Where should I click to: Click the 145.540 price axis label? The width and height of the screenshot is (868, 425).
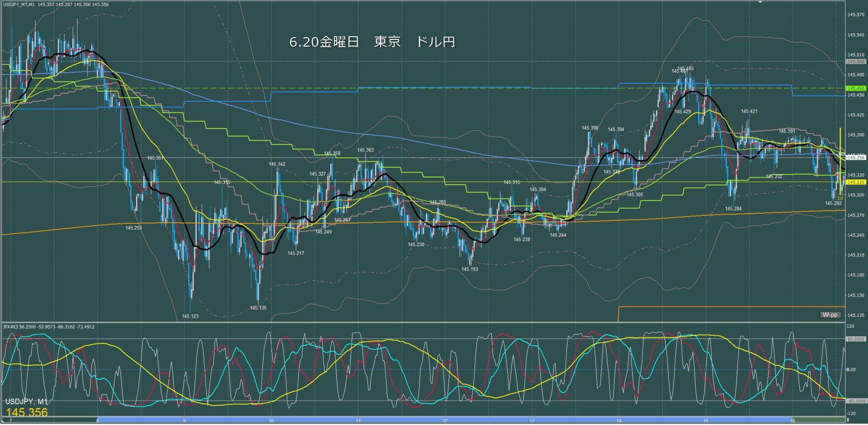click(x=856, y=35)
